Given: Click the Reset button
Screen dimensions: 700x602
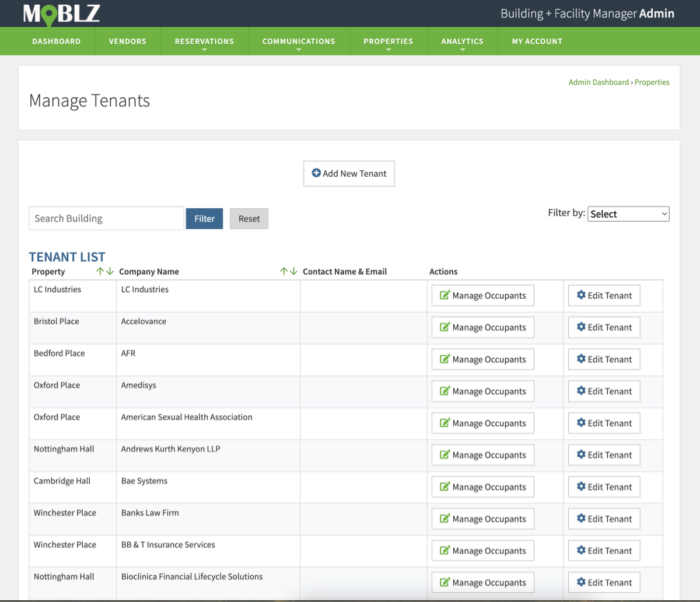Looking at the screenshot, I should coord(249,219).
